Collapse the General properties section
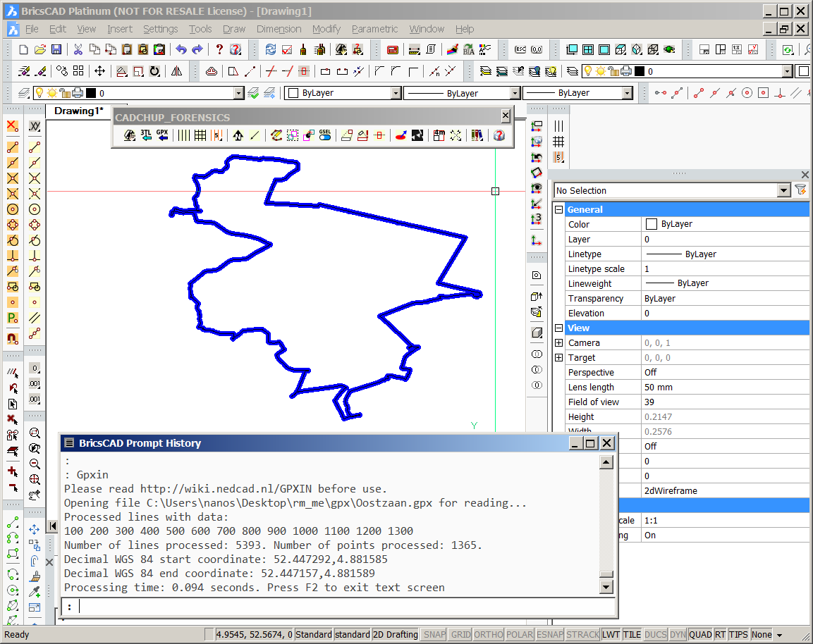 (559, 209)
